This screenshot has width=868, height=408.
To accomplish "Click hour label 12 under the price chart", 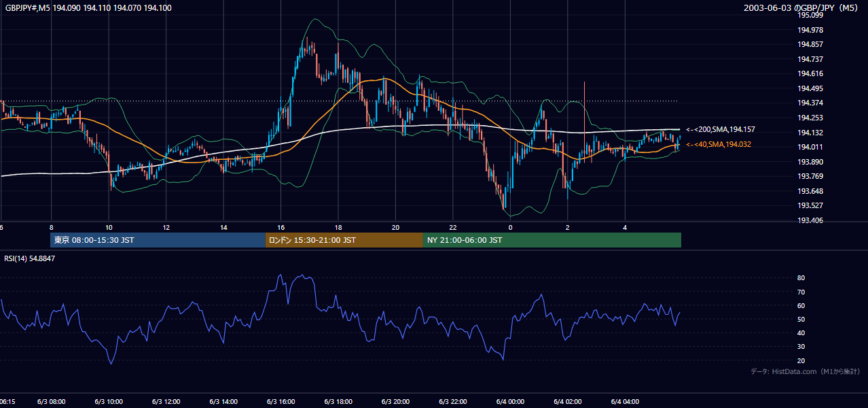I will tap(166, 228).
